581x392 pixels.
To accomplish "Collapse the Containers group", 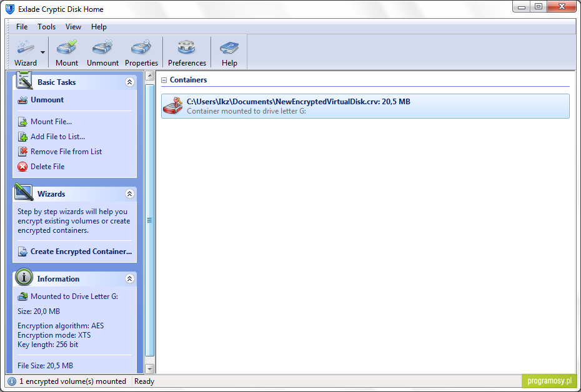I will [x=164, y=80].
